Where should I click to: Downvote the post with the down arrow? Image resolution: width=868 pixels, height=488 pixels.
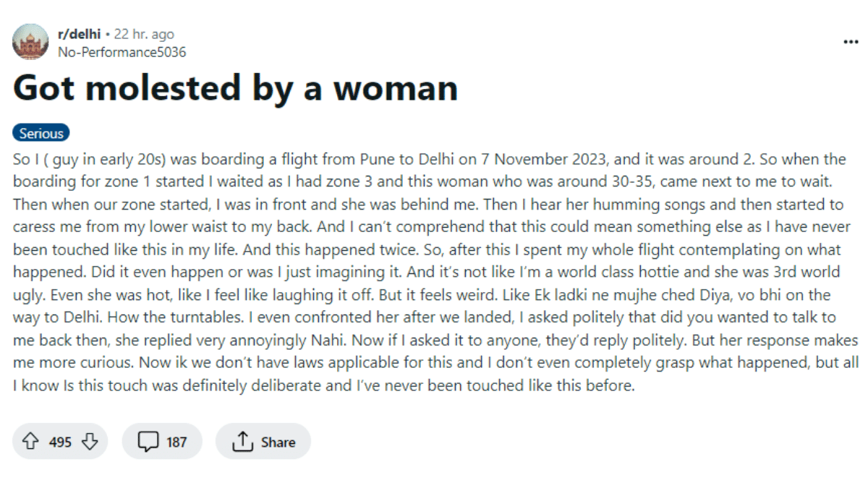88,441
